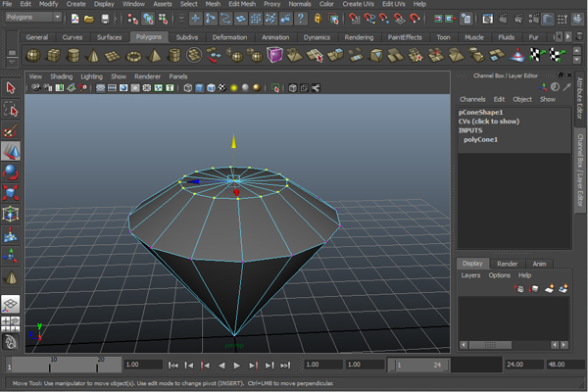Switch to the Render layer tab
The height and width of the screenshot is (392, 588).
click(507, 264)
